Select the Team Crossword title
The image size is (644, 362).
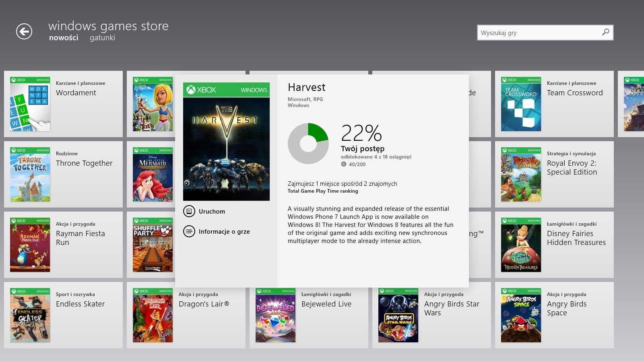pyautogui.click(x=575, y=93)
